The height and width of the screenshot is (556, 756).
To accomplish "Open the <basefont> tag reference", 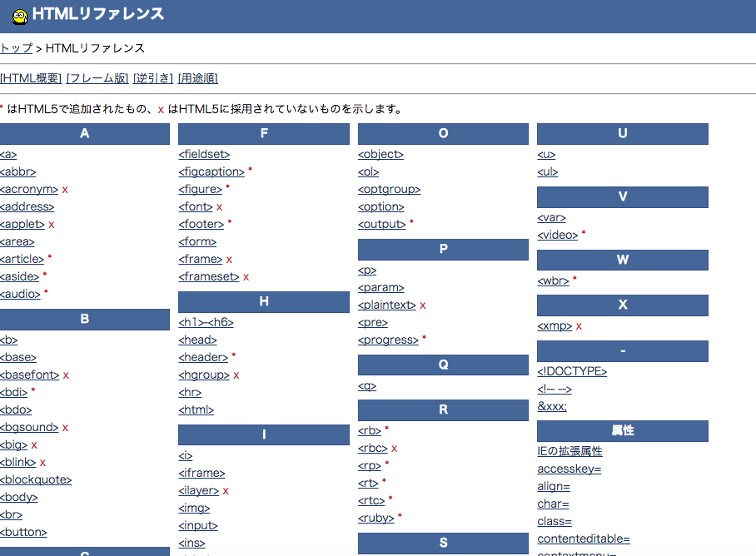I will (29, 375).
